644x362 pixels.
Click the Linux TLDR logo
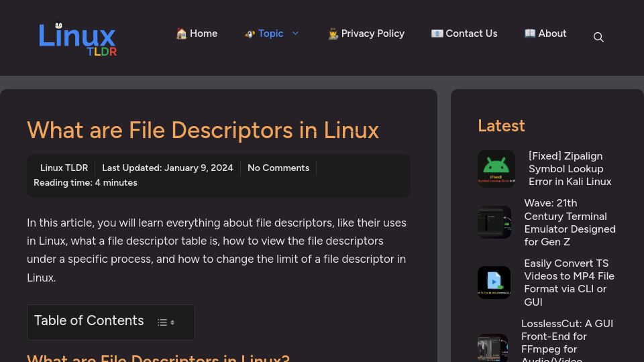coord(78,40)
